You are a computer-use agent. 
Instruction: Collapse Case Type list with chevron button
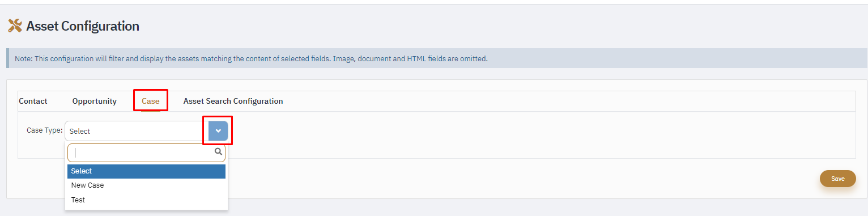tap(218, 131)
